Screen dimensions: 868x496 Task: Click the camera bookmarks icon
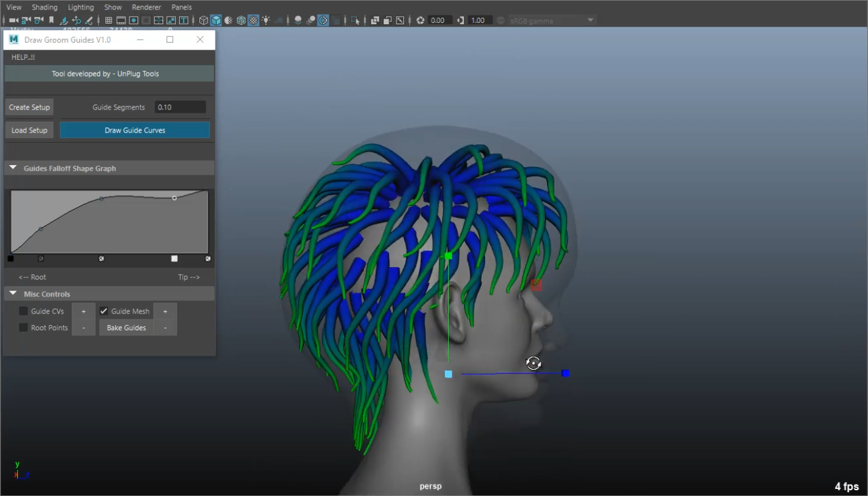(52, 20)
